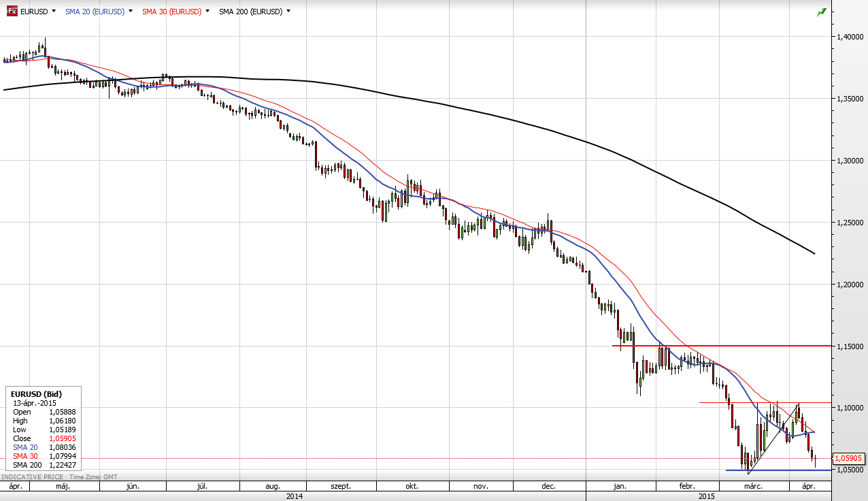The image size is (868, 501).
Task: Click the 1,25000 price axis label
Action: [851, 223]
